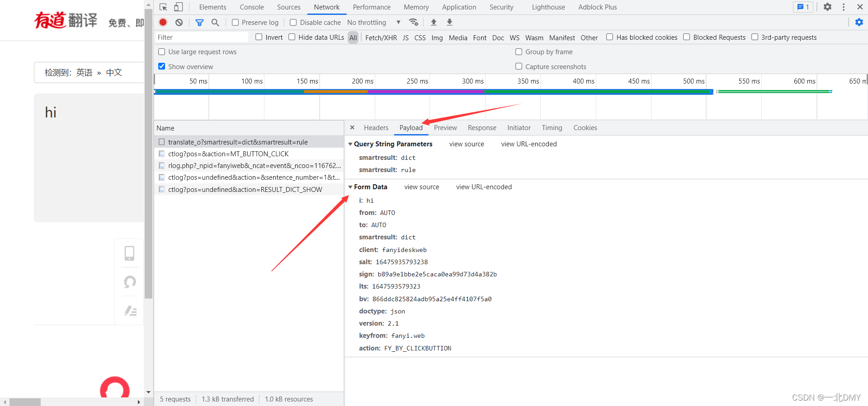Click the feedback pencil sidebar icon

130,311
